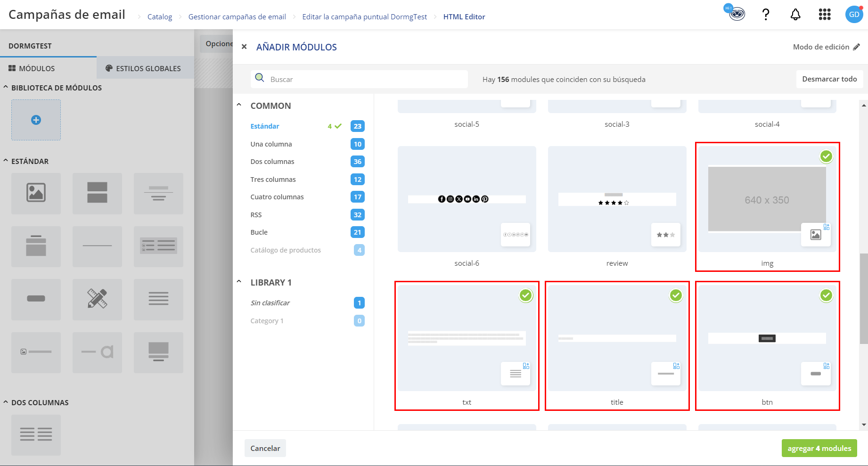Select the line with letter a module
Screen dimensions: 868x466
[97, 352]
